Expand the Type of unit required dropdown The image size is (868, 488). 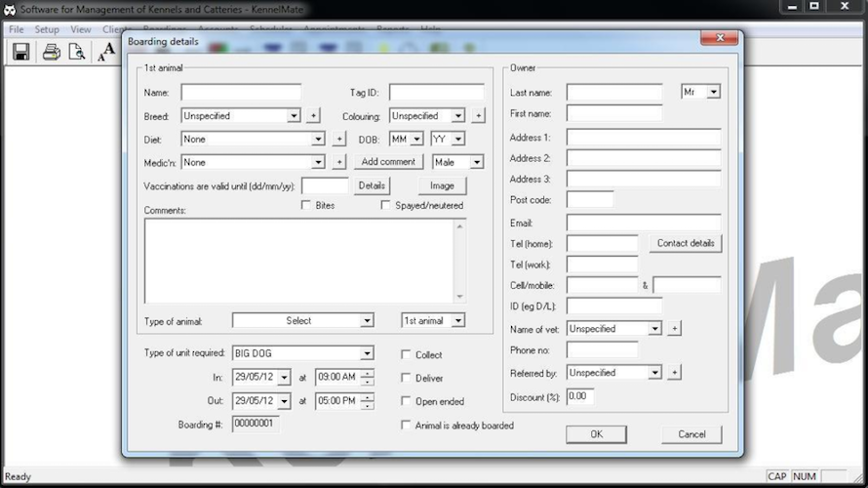point(367,353)
